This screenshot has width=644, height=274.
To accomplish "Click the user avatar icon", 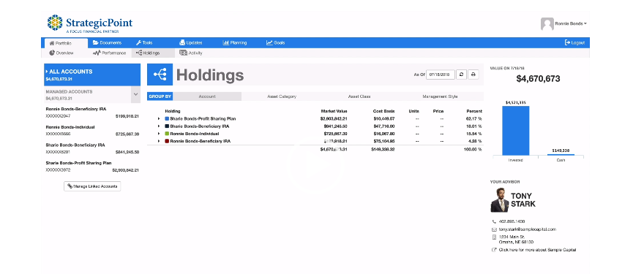I will [x=547, y=24].
